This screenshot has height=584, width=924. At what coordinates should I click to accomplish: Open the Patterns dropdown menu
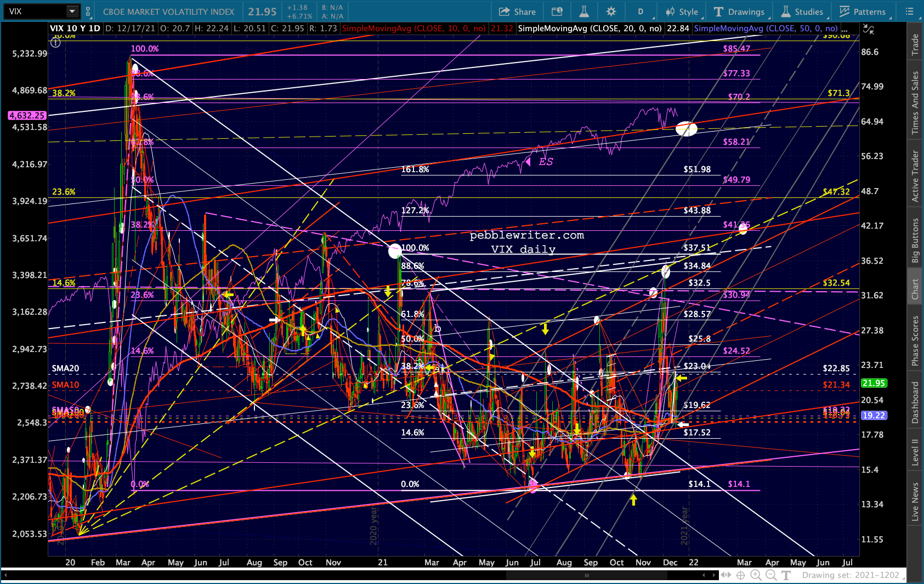[863, 12]
